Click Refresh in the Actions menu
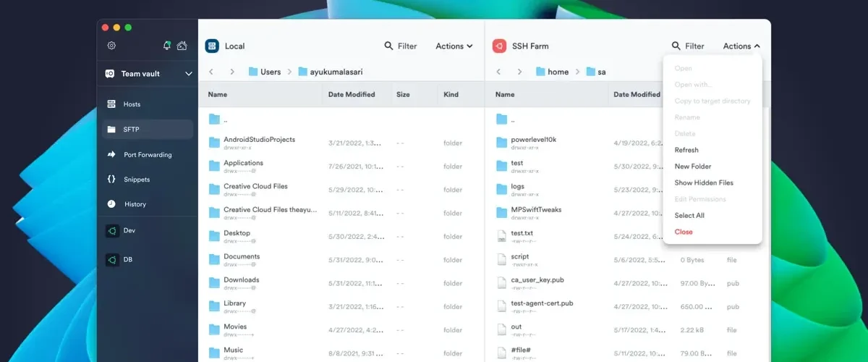The width and height of the screenshot is (868, 362). (x=686, y=150)
